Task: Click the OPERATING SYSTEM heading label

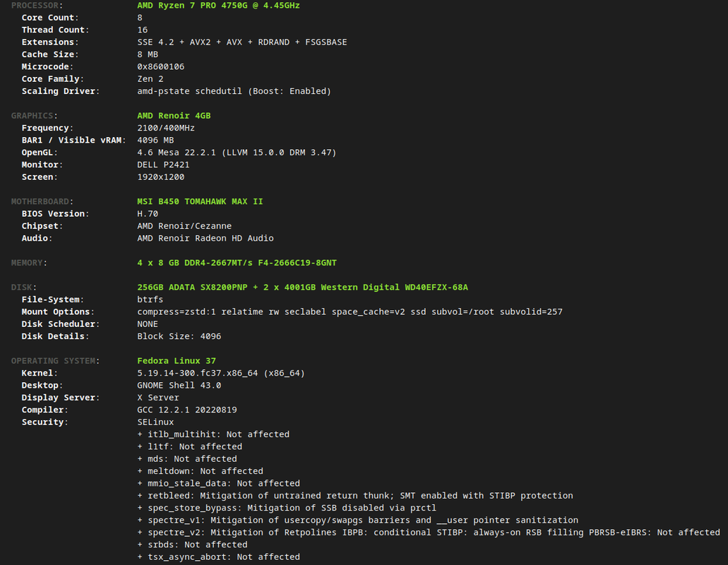Action: [55, 361]
